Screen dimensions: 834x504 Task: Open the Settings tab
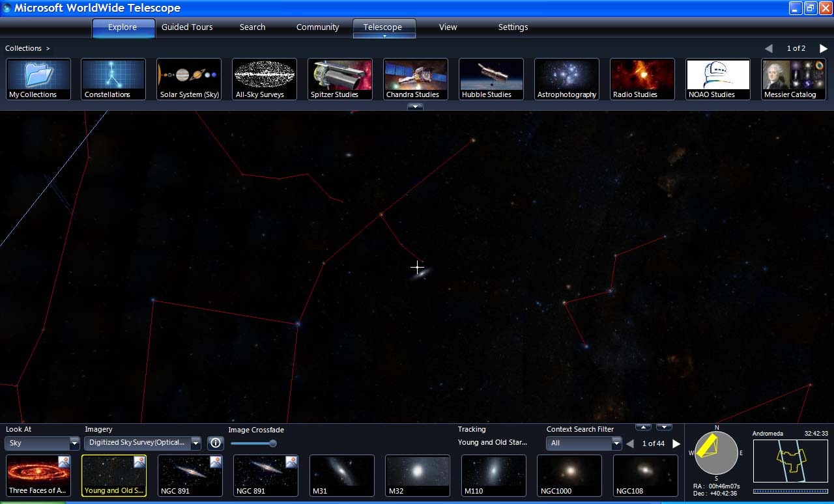coord(513,27)
